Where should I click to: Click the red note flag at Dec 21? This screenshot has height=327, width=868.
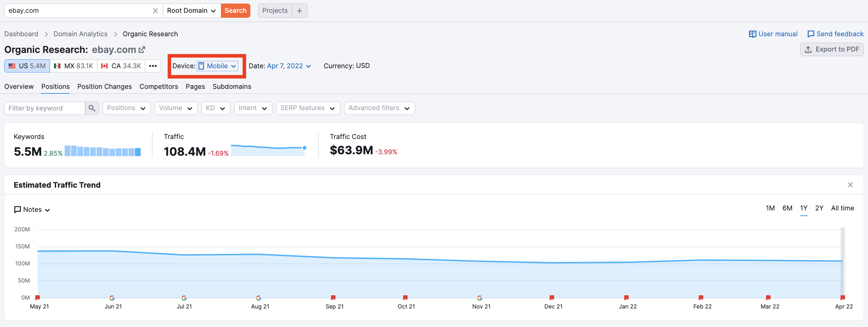(552, 297)
